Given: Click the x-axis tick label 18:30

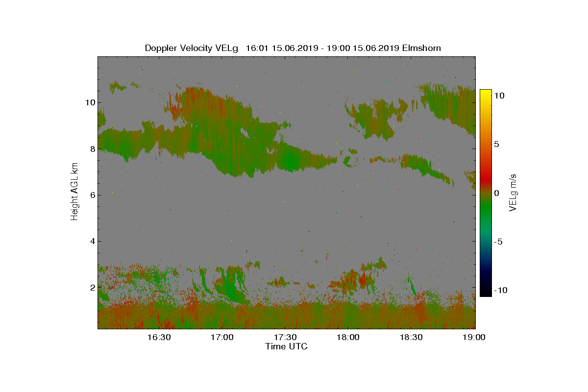Looking at the screenshot, I should 412,337.
